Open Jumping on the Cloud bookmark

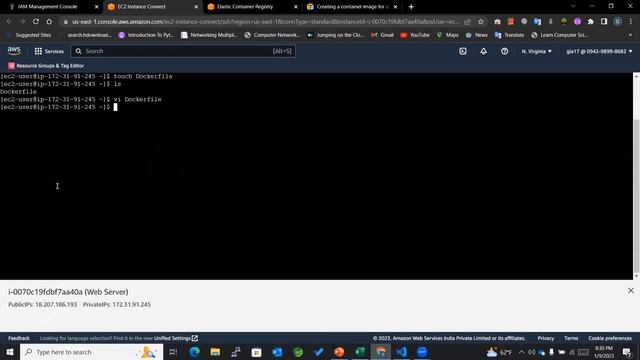pyautogui.click(x=336, y=35)
